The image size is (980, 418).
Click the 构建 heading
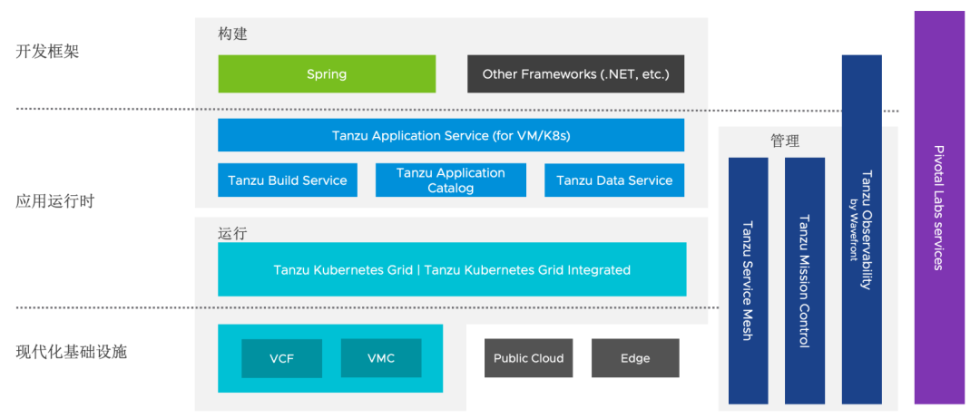(232, 34)
